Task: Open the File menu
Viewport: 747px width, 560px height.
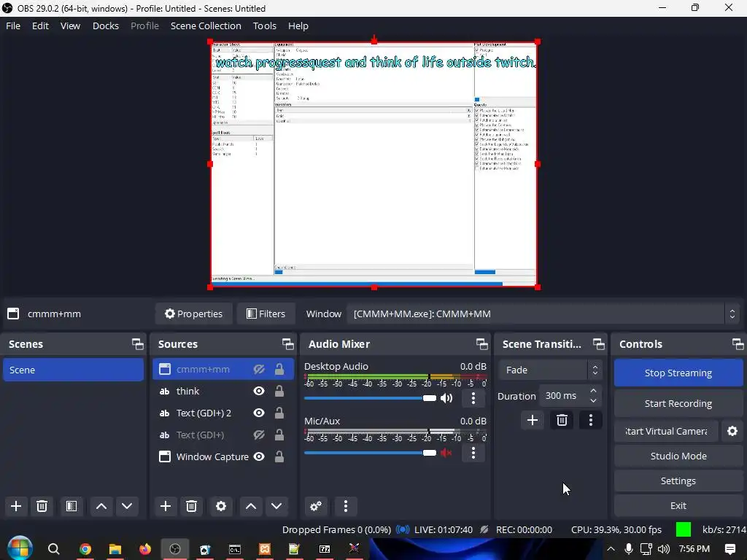Action: coord(13,26)
